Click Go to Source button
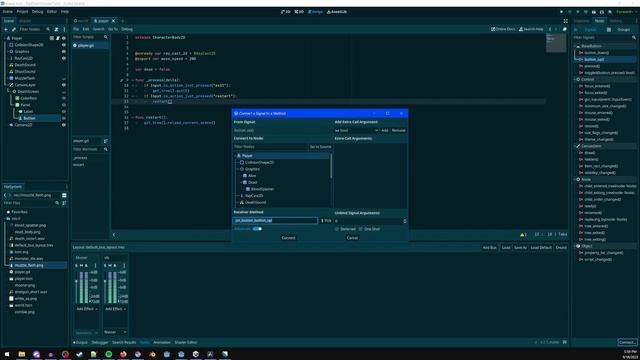Viewport: 640px width, 360px height. tap(320, 147)
